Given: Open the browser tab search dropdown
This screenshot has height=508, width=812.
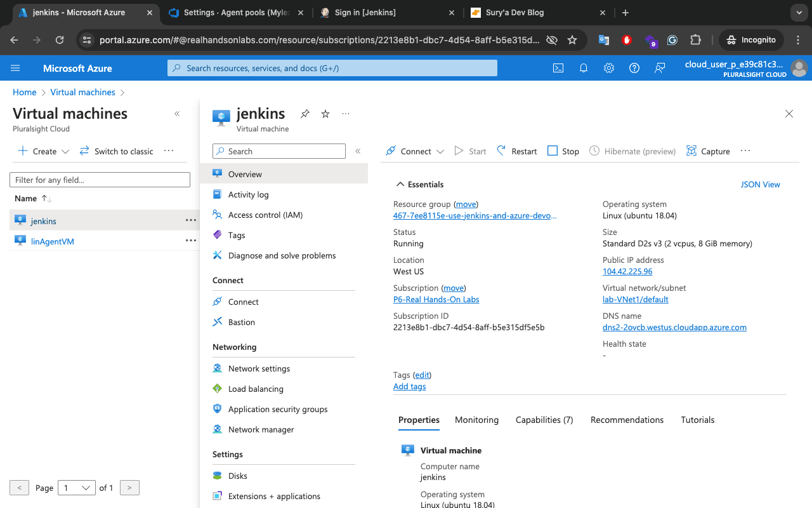Looking at the screenshot, I should tap(798, 13).
